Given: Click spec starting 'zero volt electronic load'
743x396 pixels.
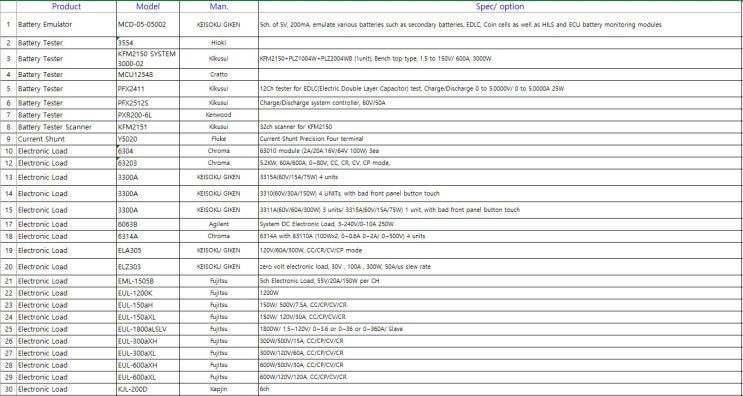Looking at the screenshot, I should pos(500,267).
